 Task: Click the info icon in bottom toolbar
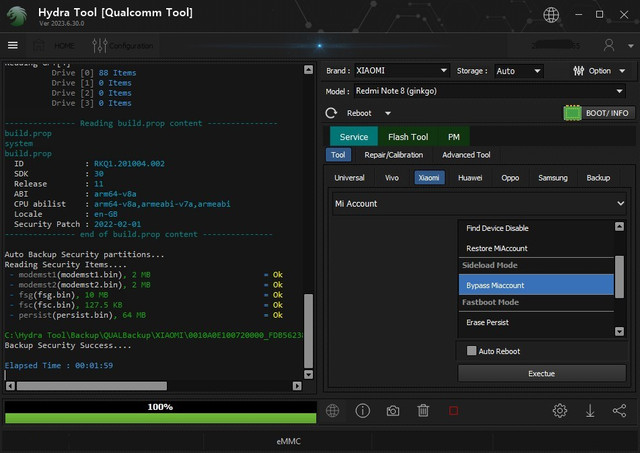click(x=362, y=411)
